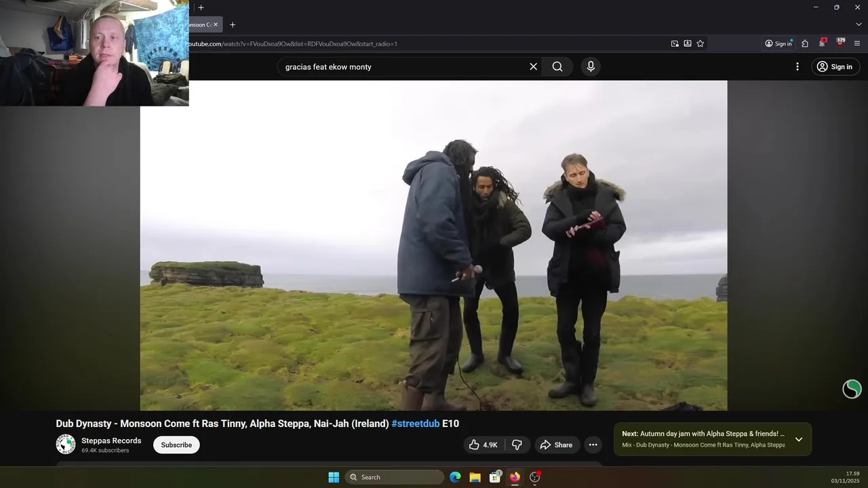Click the Firefox address bar URL

[293, 43]
